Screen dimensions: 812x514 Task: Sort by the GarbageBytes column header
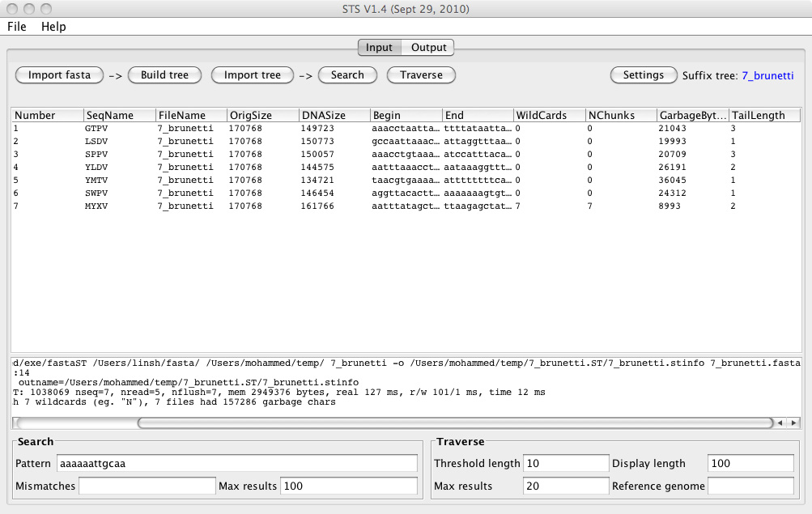(693, 116)
